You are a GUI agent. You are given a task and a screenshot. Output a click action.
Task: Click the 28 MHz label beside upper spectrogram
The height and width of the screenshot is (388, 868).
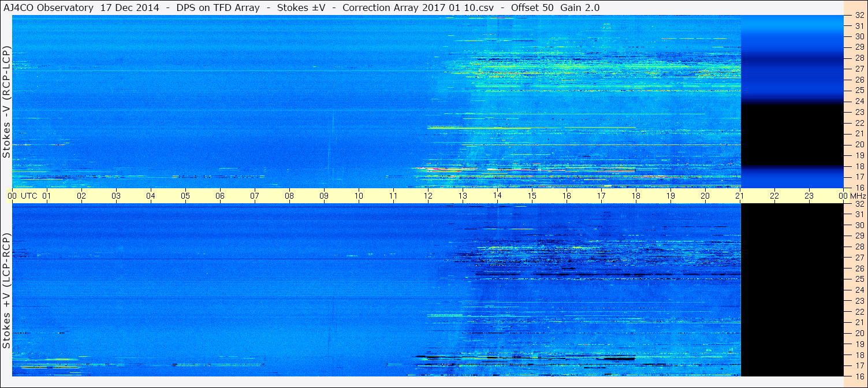(x=859, y=58)
